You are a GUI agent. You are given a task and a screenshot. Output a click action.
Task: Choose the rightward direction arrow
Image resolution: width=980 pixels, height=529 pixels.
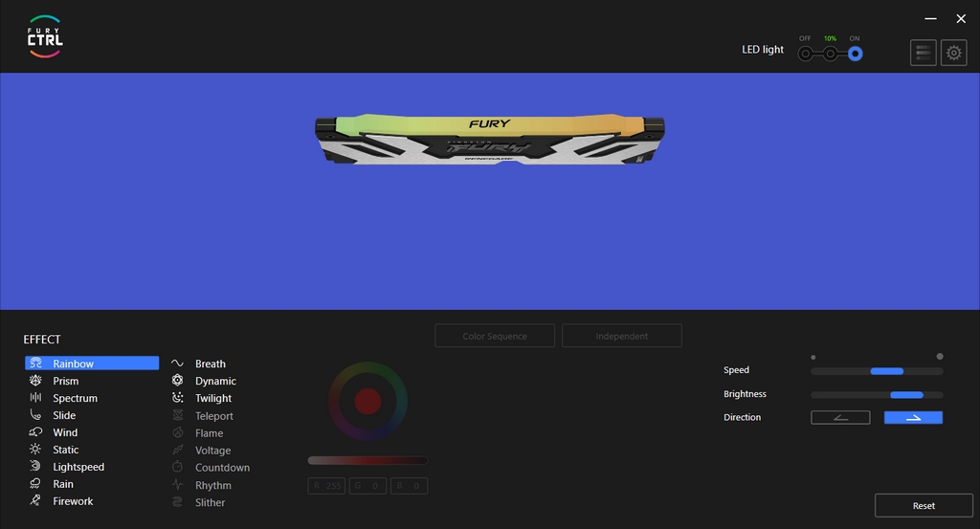tap(913, 417)
